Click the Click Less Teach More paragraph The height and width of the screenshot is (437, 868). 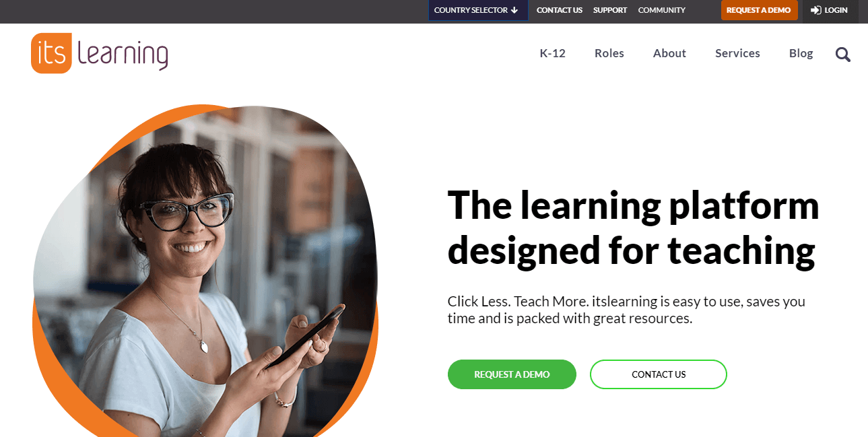[x=626, y=310]
